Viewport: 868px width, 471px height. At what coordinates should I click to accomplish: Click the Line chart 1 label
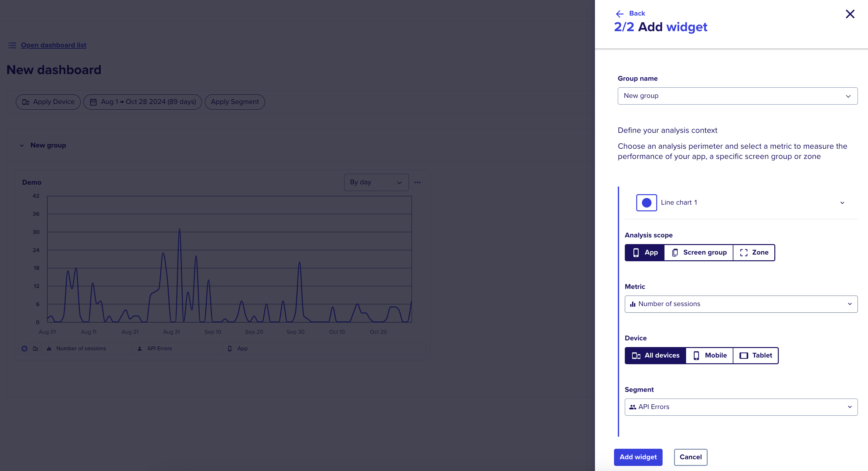tap(679, 202)
